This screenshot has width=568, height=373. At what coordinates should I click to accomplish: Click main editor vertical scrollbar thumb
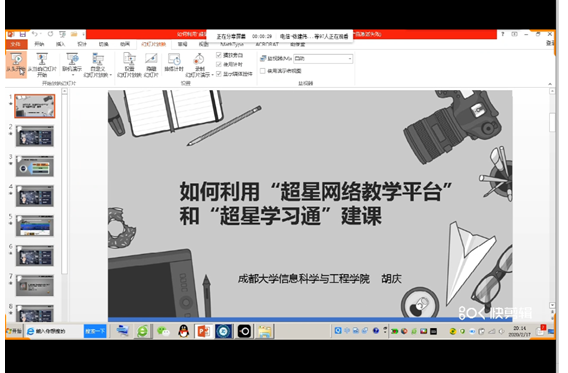pyautogui.click(x=552, y=122)
